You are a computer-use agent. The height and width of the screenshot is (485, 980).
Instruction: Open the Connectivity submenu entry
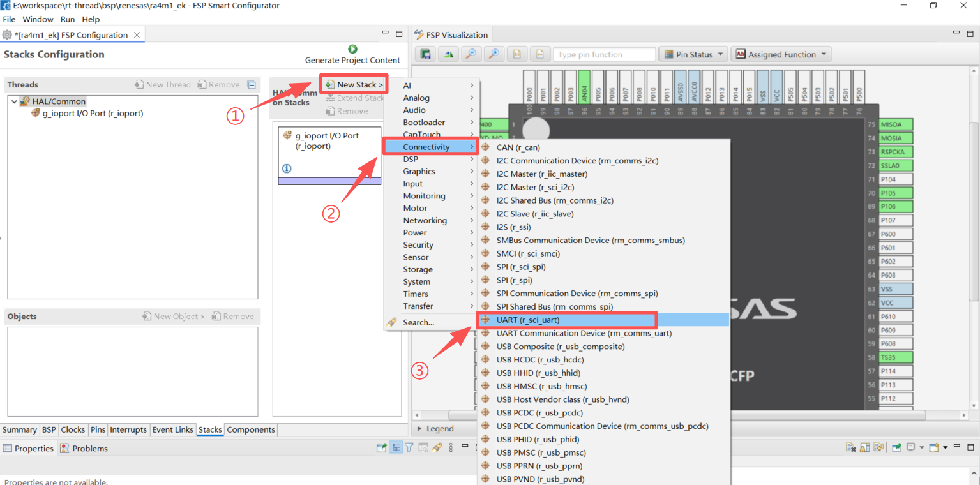(x=426, y=147)
